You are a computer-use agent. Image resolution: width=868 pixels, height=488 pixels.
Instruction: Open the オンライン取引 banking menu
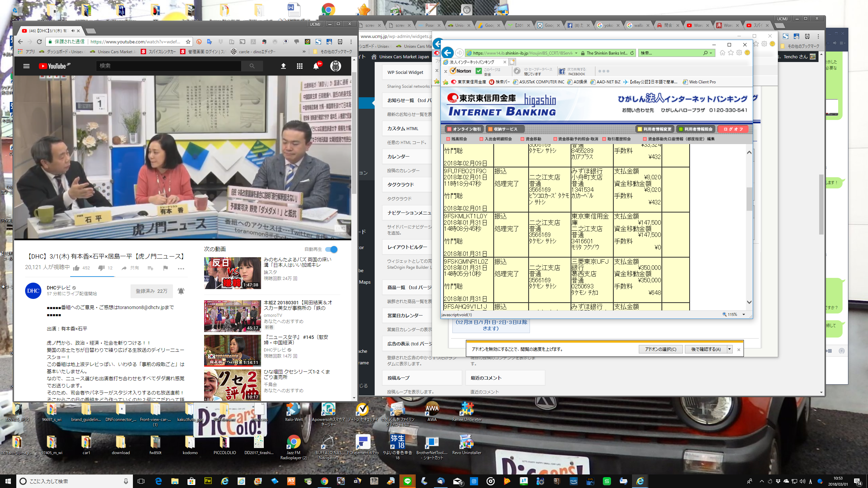[x=464, y=129]
